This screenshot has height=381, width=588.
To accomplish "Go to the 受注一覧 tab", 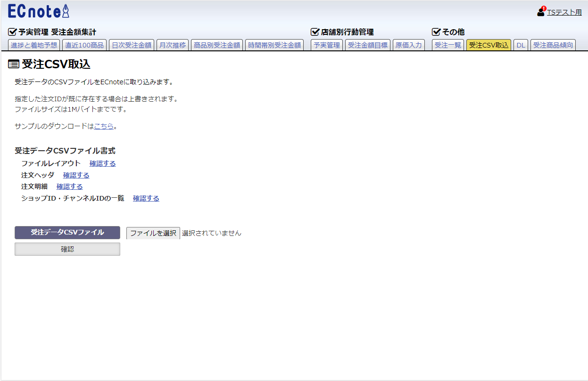I will [448, 45].
